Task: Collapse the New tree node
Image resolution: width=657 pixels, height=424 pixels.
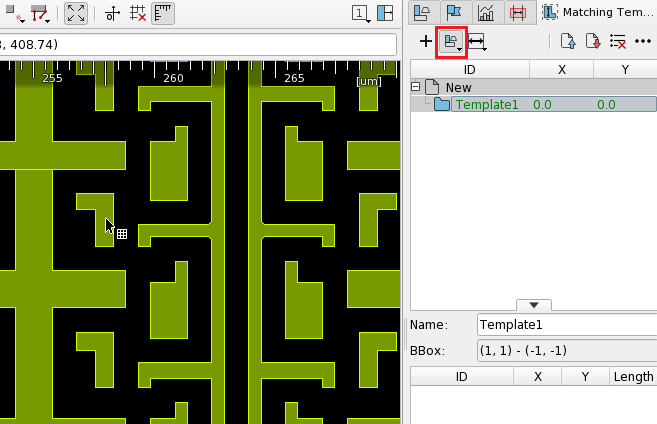Action: pos(415,87)
